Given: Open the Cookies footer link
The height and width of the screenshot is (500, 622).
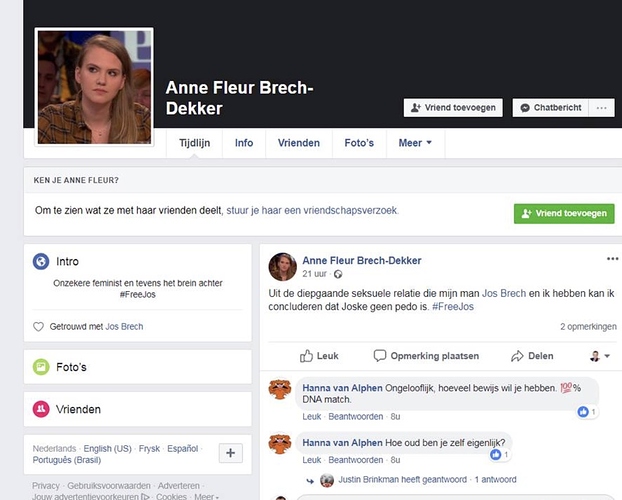Looking at the screenshot, I should pyautogui.click(x=171, y=496).
